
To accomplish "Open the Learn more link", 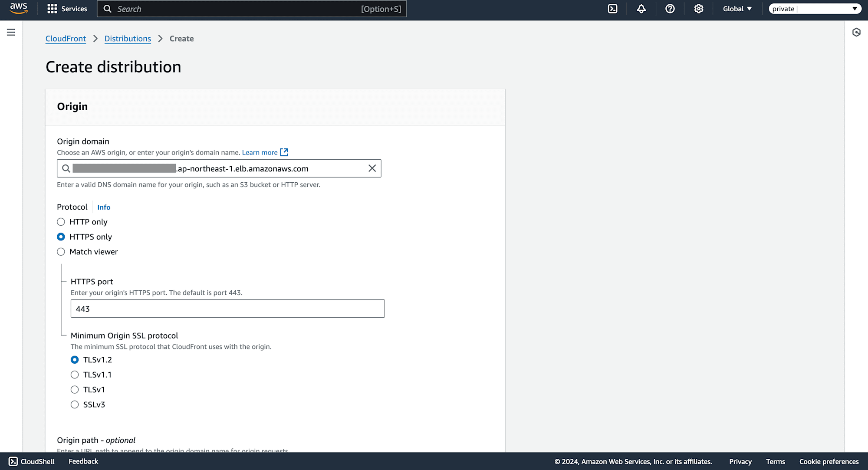I will [260, 152].
